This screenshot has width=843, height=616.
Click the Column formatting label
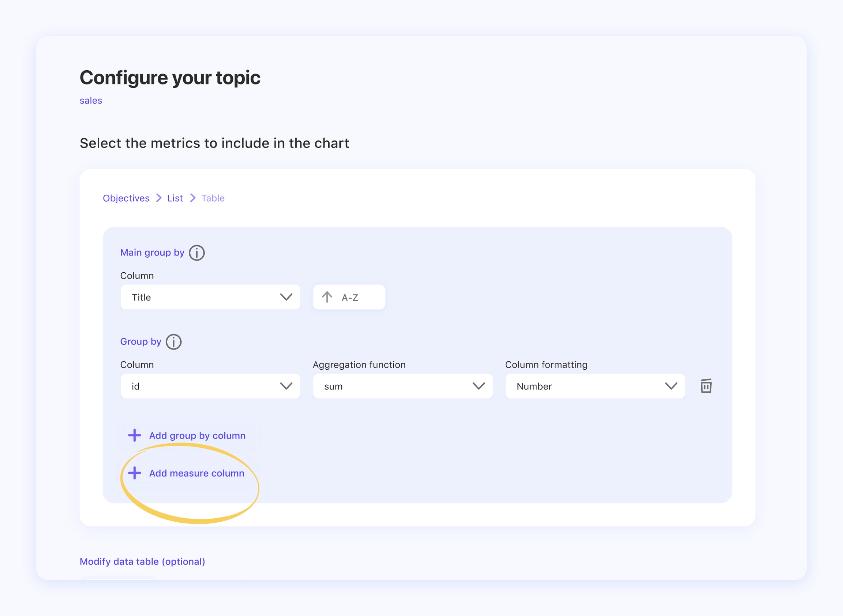546,365
